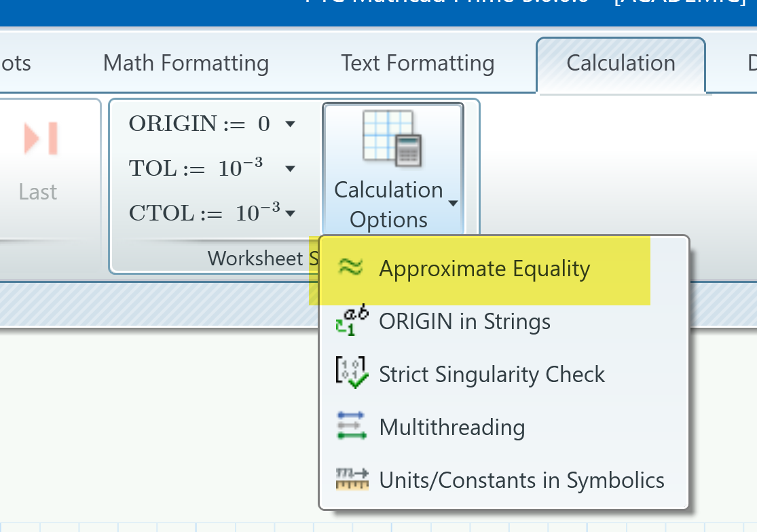Expand the TOL dropdown arrow
The width and height of the screenshot is (757, 532).
[289, 168]
